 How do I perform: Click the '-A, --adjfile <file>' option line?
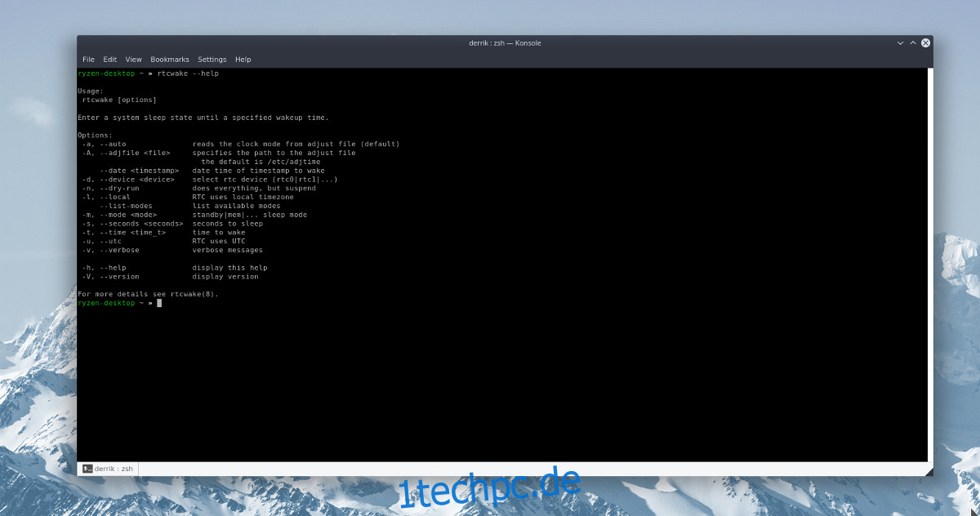click(x=219, y=153)
